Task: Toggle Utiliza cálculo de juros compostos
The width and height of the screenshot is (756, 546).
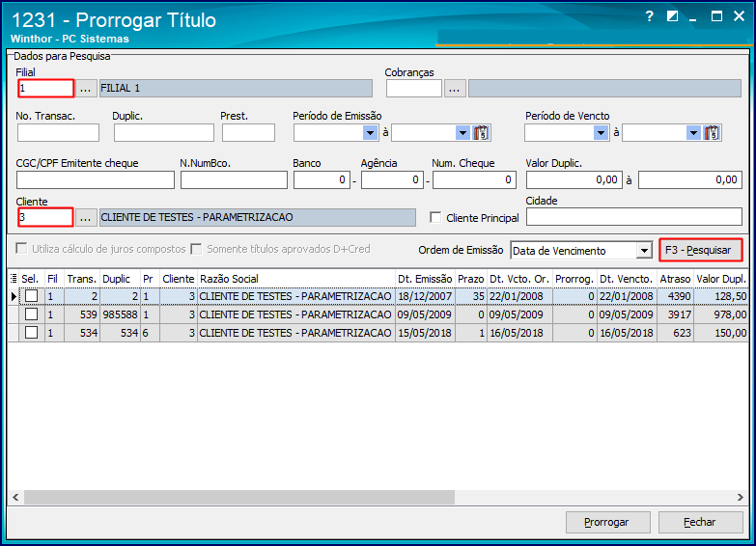Action: (21, 249)
